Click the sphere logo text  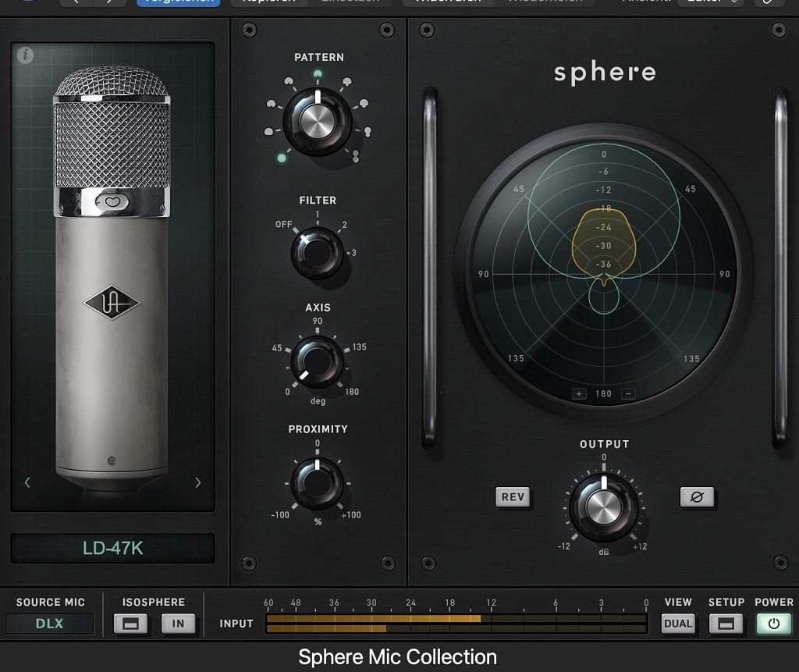point(605,73)
